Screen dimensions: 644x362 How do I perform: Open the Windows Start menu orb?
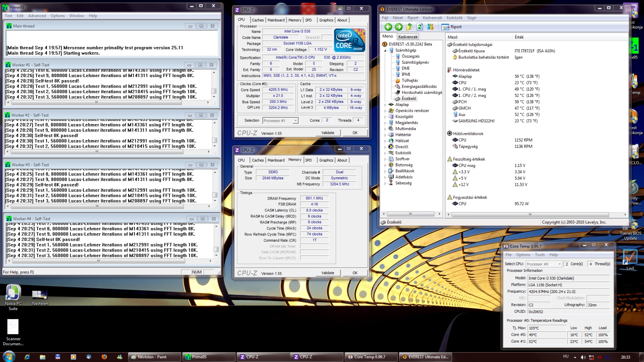9,356
